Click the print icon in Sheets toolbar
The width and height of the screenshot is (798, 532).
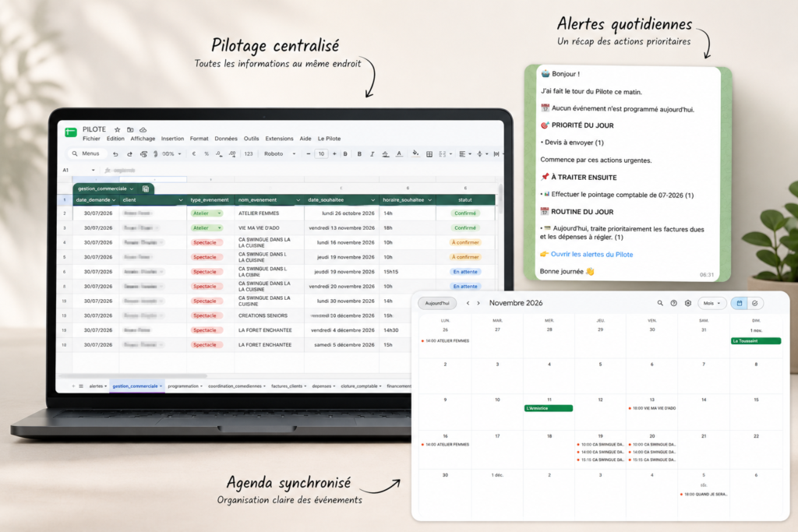pyautogui.click(x=143, y=154)
